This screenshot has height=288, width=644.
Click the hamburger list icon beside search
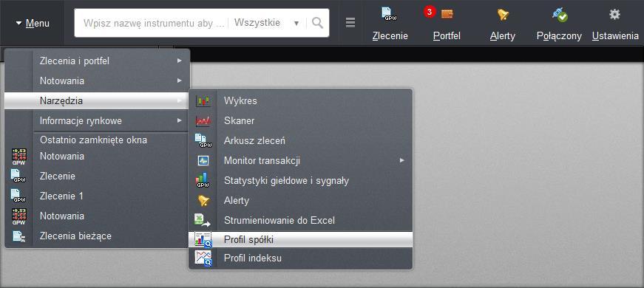pos(350,23)
